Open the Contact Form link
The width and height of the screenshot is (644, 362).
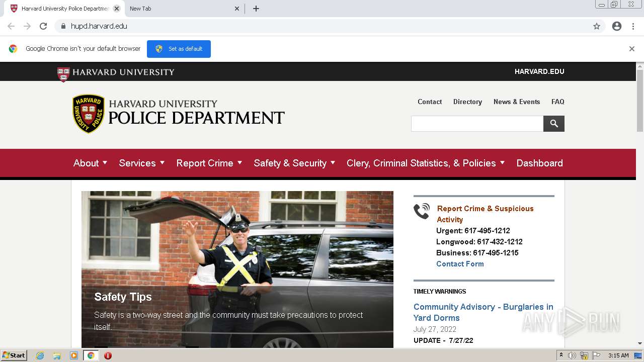(460, 264)
